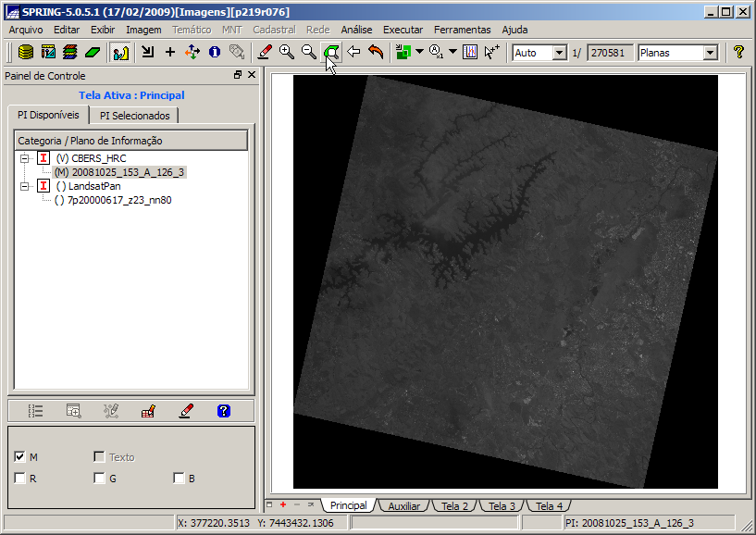
Task: Click the yellow question mark help icon
Action: (x=738, y=53)
